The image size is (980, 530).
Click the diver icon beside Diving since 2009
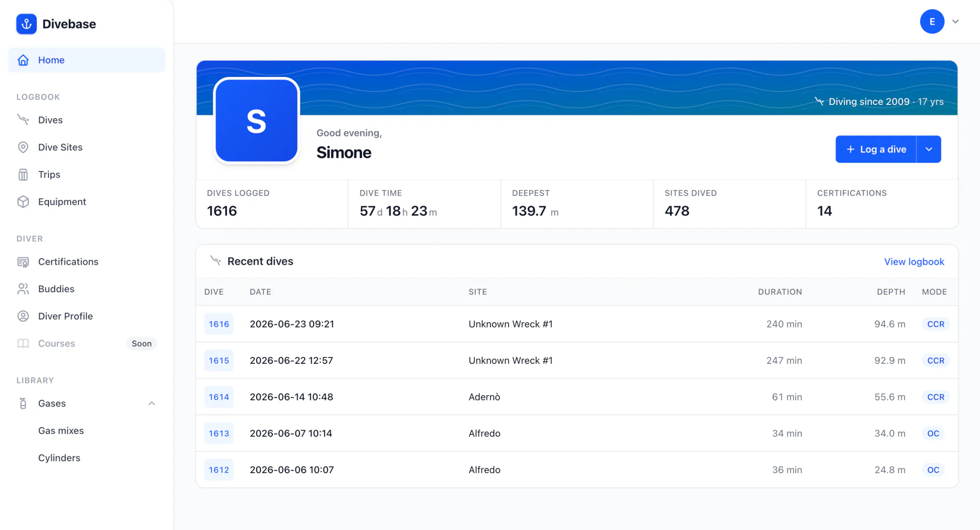[819, 101]
